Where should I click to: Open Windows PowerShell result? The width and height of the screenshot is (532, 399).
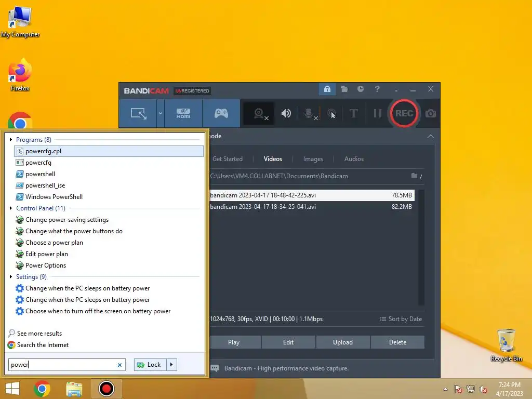pyautogui.click(x=109, y=197)
